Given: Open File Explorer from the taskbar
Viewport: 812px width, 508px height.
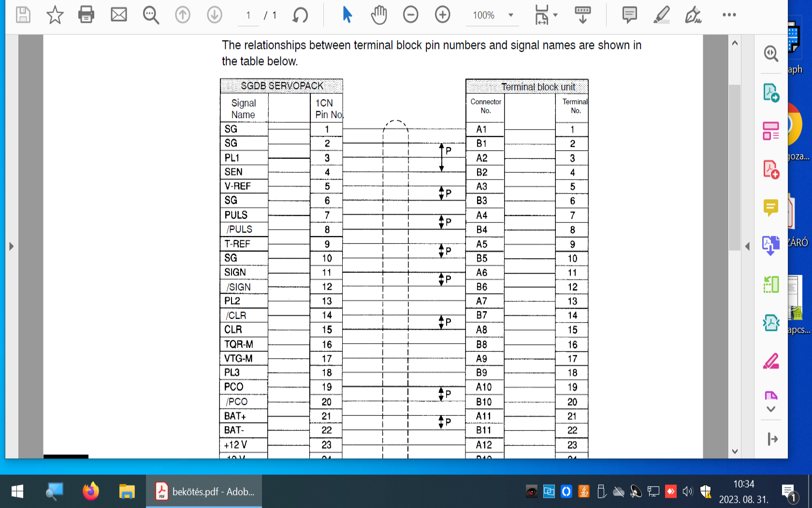Looking at the screenshot, I should [127, 492].
